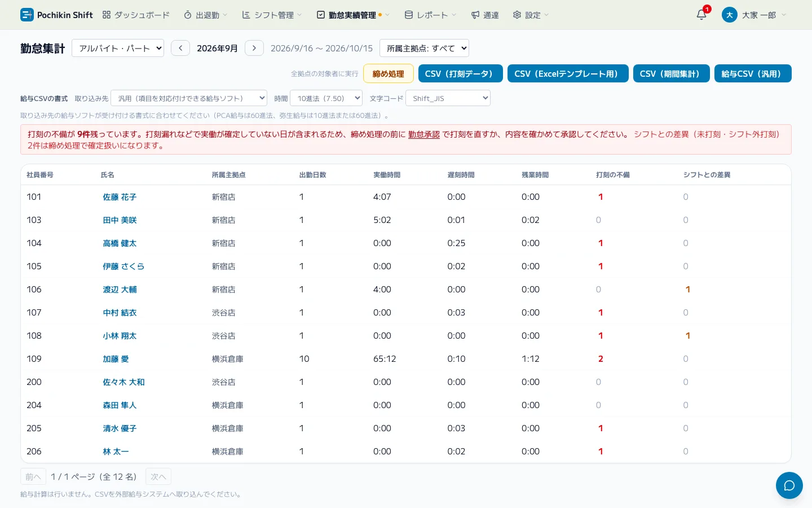
Task: Select 佐藤 花子's 実働時間 value 4:07
Action: click(382, 197)
